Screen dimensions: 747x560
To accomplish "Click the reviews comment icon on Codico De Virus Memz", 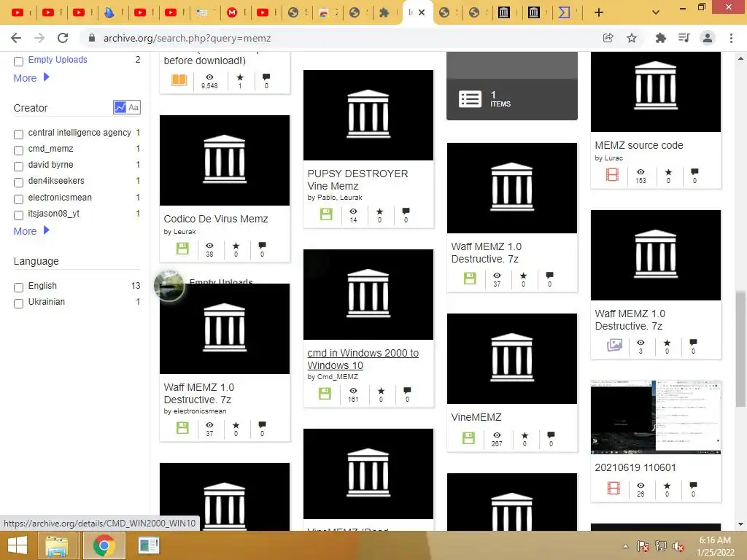I will coord(262,246).
